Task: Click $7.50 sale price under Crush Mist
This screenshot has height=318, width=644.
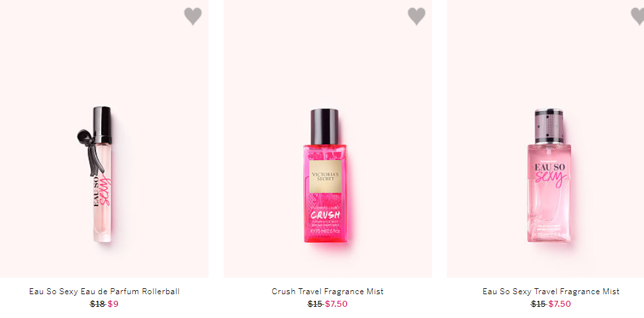Action: coord(336,304)
